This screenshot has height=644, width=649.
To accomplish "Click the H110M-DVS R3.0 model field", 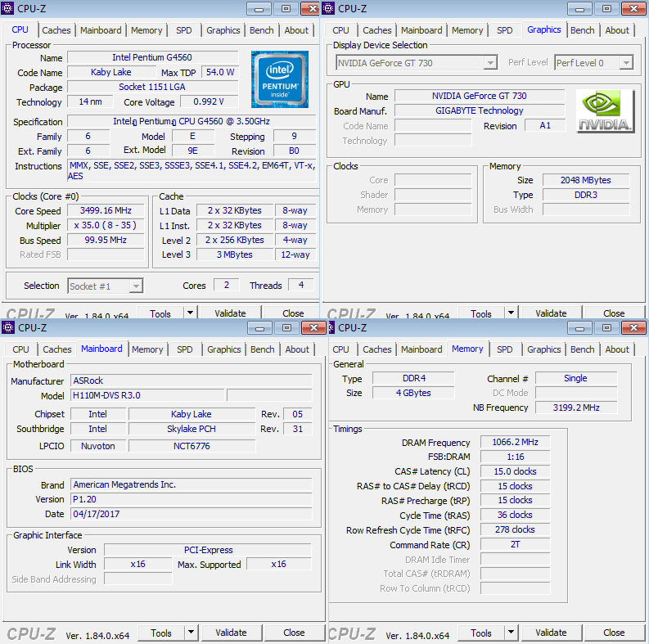I will pos(147,395).
